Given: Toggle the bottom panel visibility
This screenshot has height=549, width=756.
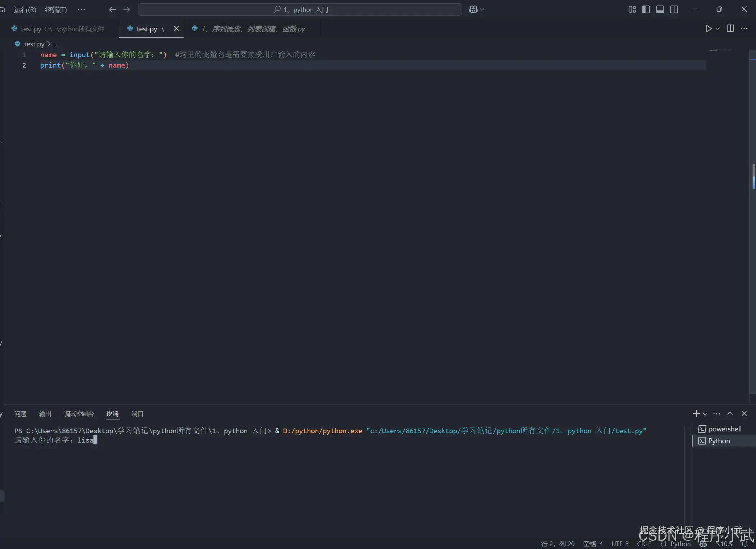Looking at the screenshot, I should pyautogui.click(x=660, y=10).
